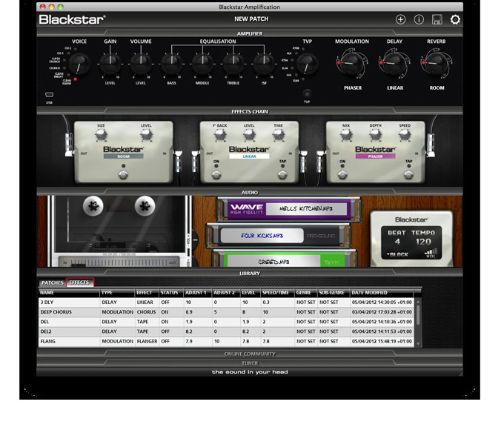Select the Hells Kitchen.mp3 cassette
The width and height of the screenshot is (504, 436).
point(288,209)
